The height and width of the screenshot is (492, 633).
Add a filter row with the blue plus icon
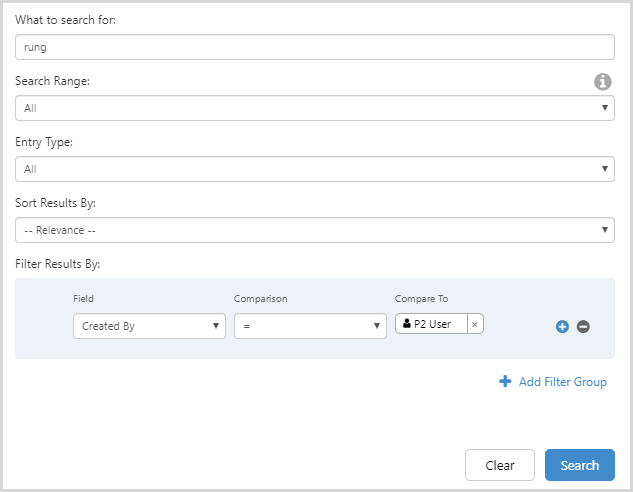[x=562, y=326]
